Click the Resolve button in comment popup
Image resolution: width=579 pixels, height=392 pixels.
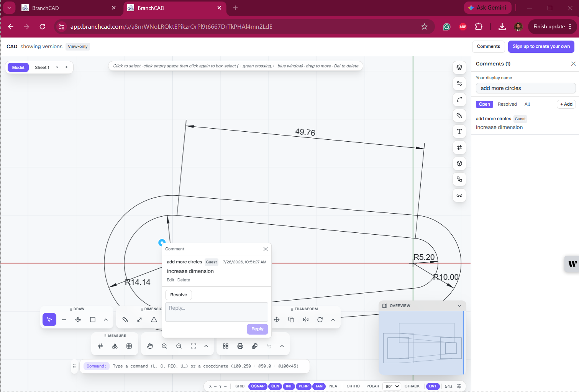point(179,295)
